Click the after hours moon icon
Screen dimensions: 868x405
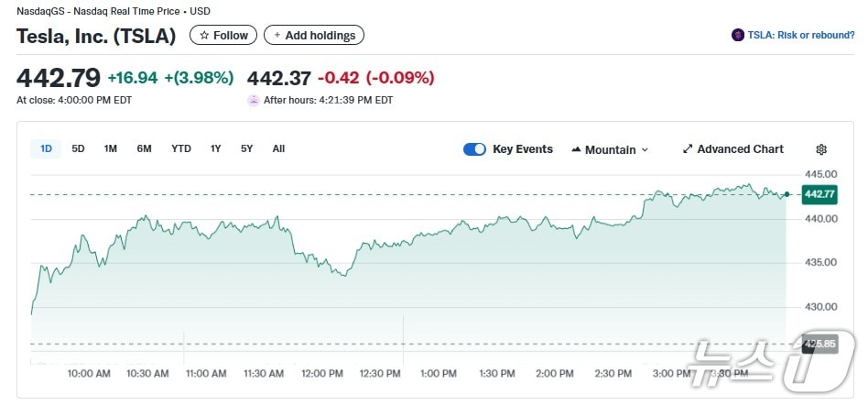pos(254,100)
